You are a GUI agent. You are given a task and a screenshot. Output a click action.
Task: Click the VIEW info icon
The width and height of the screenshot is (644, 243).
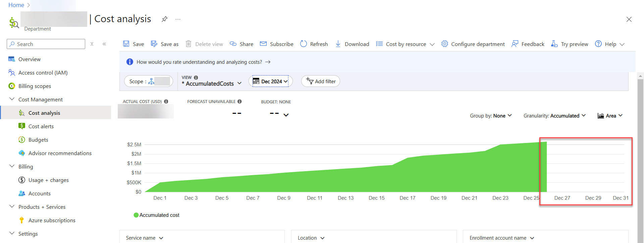tap(196, 78)
